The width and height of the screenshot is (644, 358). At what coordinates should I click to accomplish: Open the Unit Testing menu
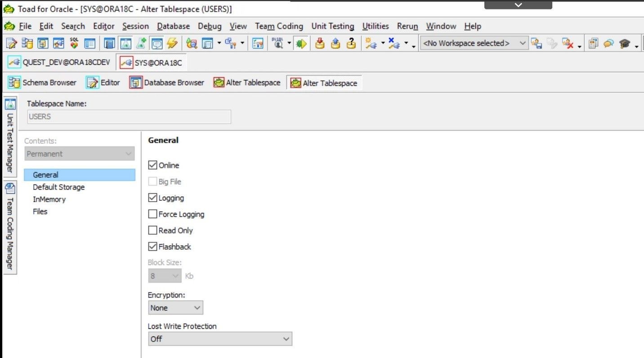click(x=332, y=27)
